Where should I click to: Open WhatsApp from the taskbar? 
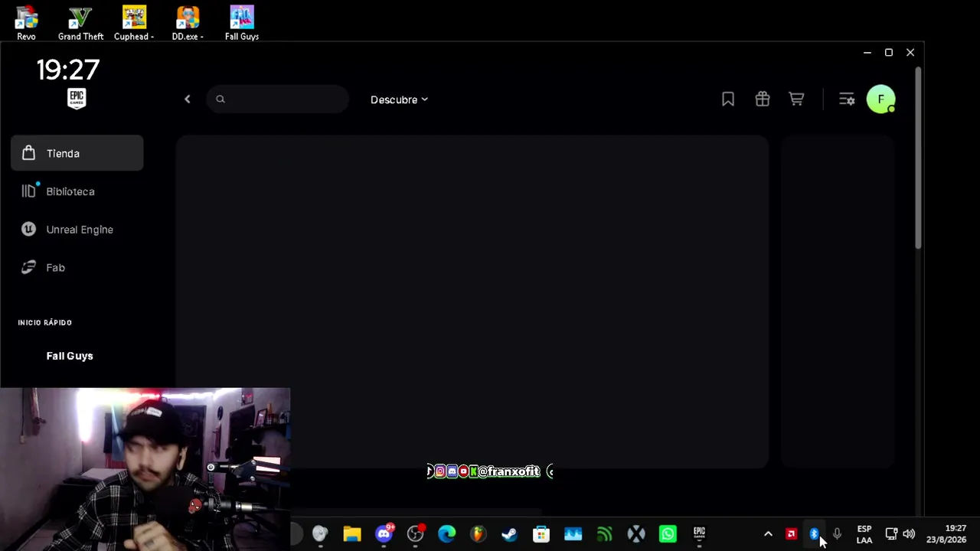pyautogui.click(x=668, y=533)
